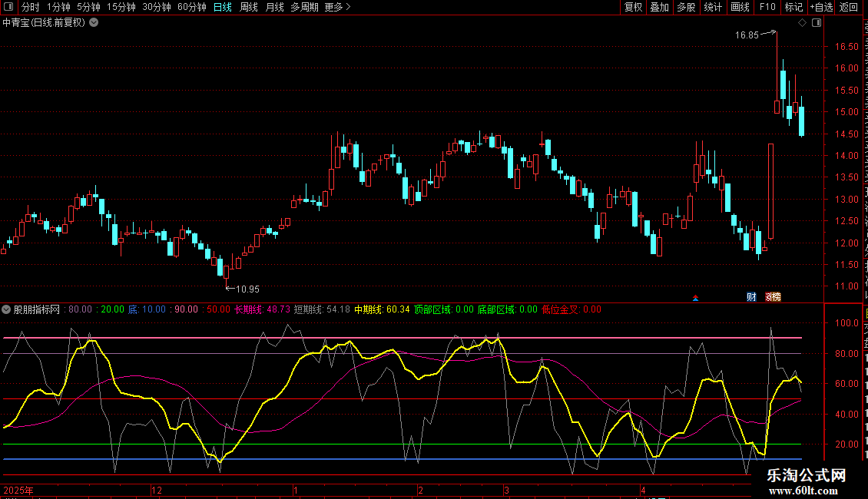Click the diamond marker icon above chart

(x=802, y=23)
